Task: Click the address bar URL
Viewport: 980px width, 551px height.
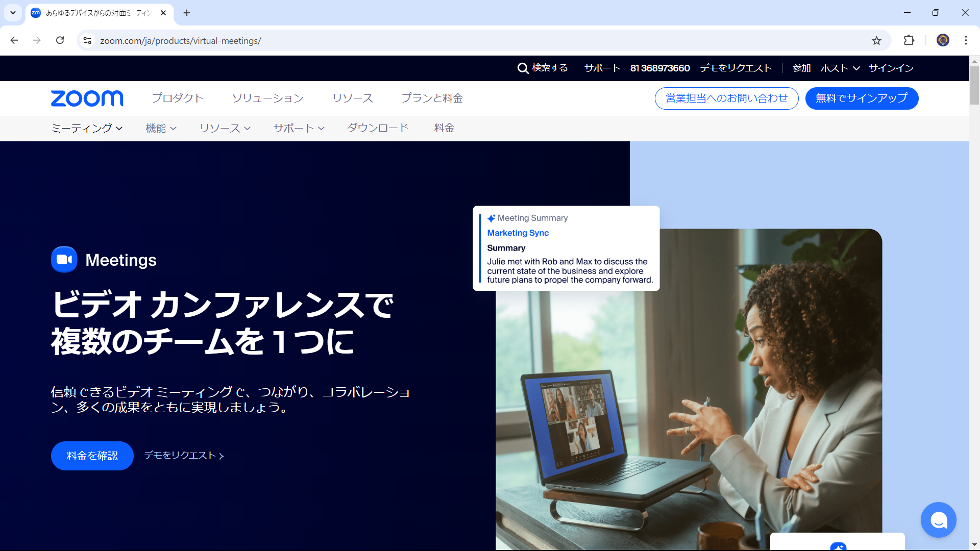Action: pyautogui.click(x=181, y=41)
